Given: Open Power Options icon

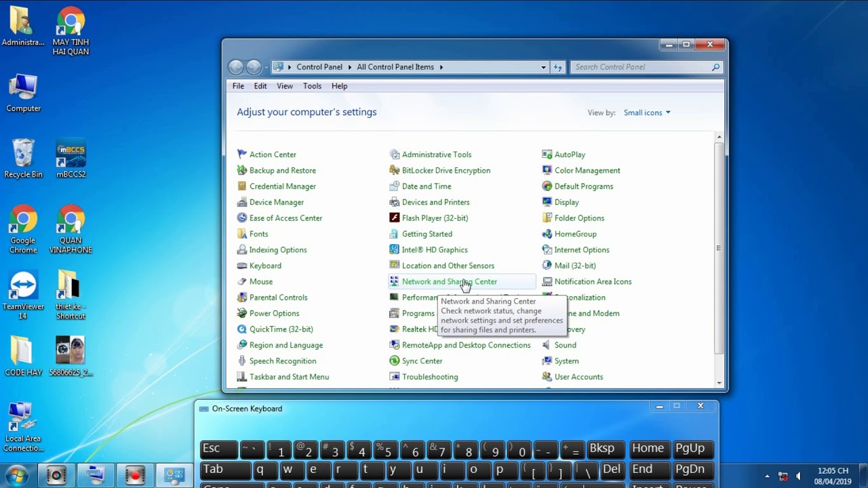Looking at the screenshot, I should pos(242,313).
